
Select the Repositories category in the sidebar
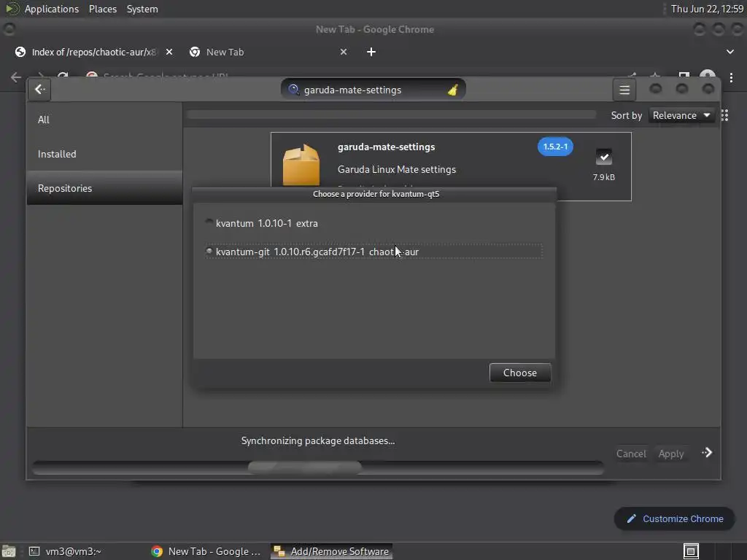click(x=105, y=188)
